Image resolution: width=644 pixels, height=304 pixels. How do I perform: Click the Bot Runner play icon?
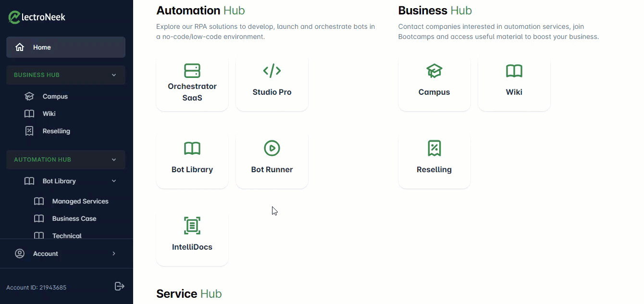(272, 148)
